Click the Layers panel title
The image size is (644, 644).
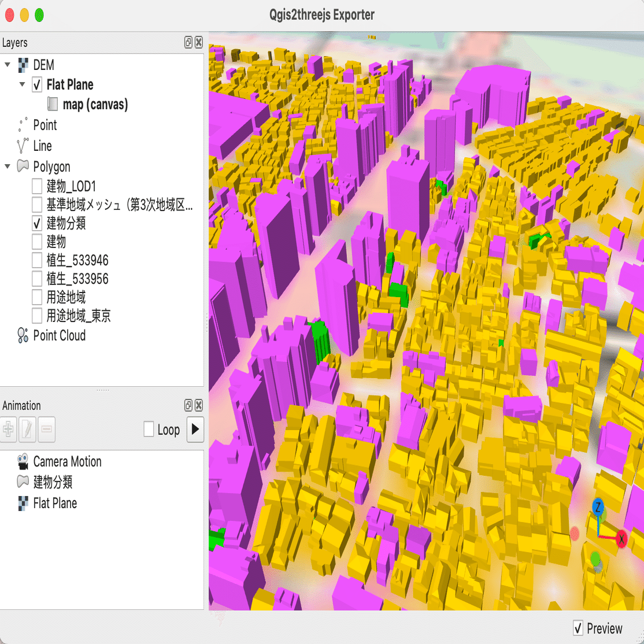coord(15,43)
